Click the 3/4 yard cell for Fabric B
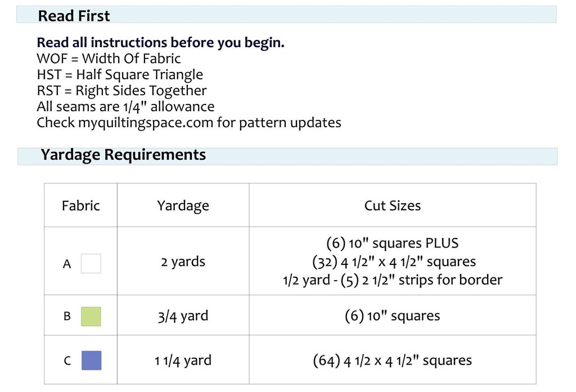This screenshot has height=392, width=576. click(x=183, y=316)
